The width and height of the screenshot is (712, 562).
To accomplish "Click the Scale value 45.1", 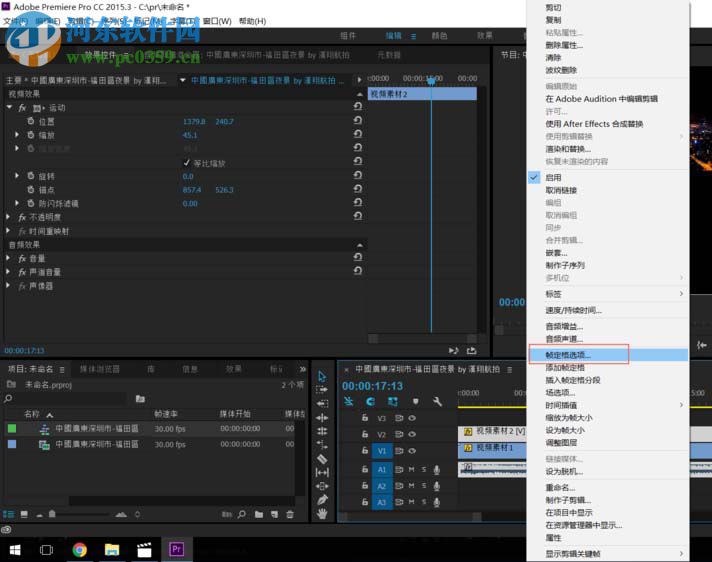I will 189,135.
